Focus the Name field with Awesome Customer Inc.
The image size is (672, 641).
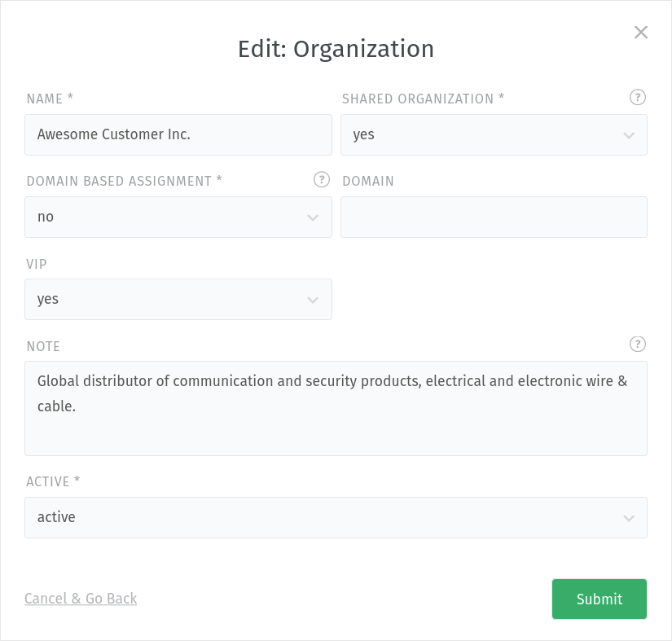click(x=178, y=134)
